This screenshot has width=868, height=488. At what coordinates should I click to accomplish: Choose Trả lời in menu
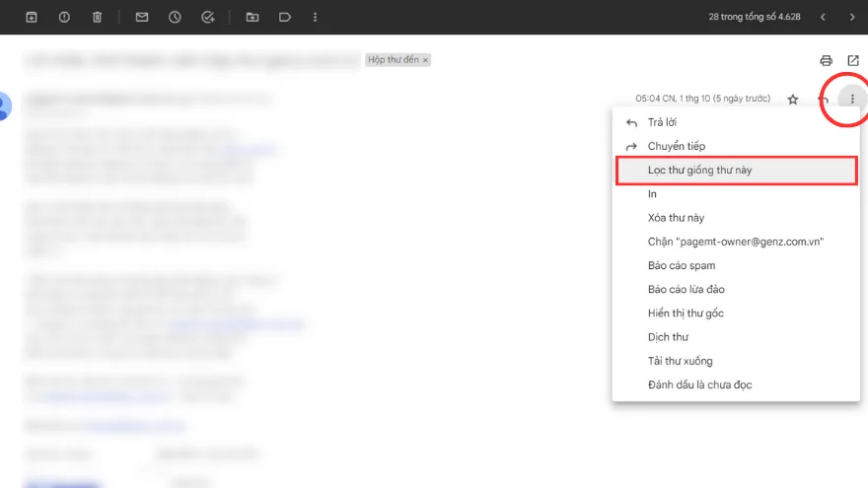[x=736, y=122]
